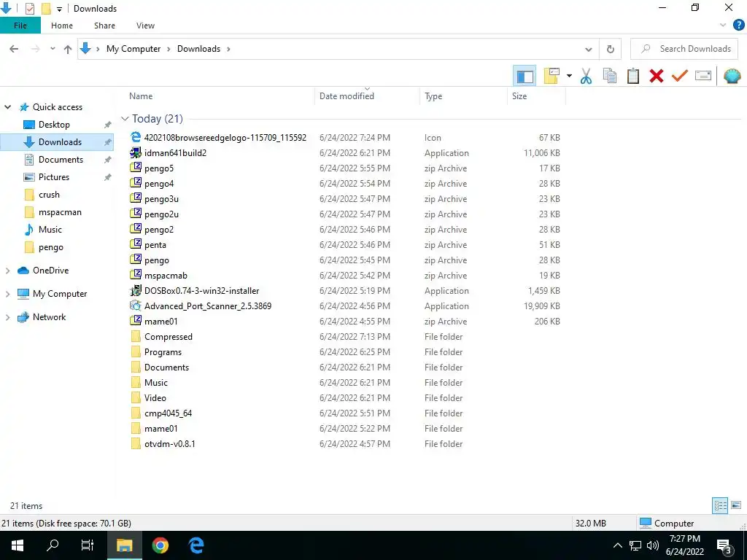The image size is (747, 560).
Task: Select the Programs folder
Action: click(x=163, y=352)
